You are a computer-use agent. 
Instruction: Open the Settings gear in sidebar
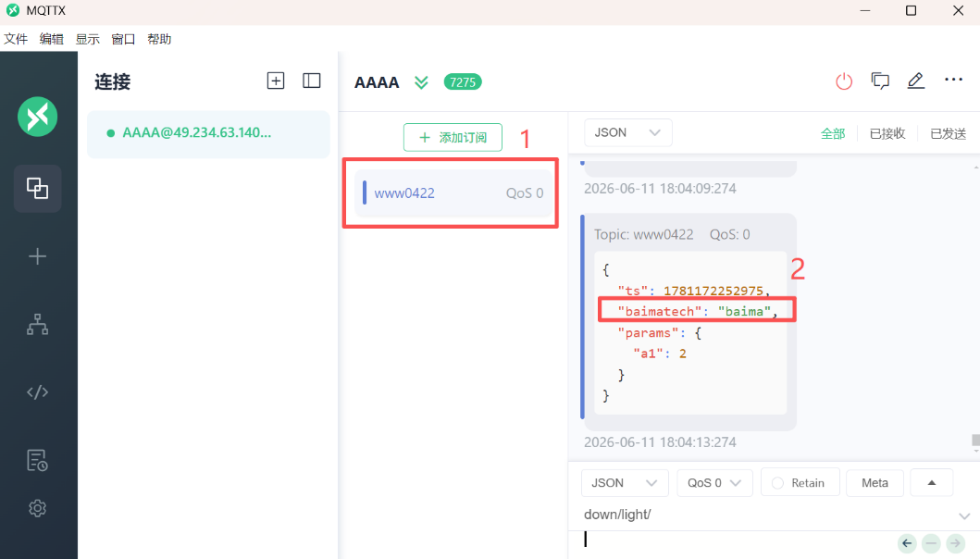click(38, 508)
